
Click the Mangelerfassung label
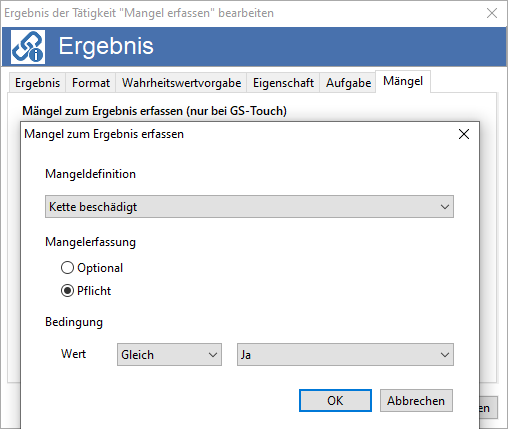[x=90, y=242]
